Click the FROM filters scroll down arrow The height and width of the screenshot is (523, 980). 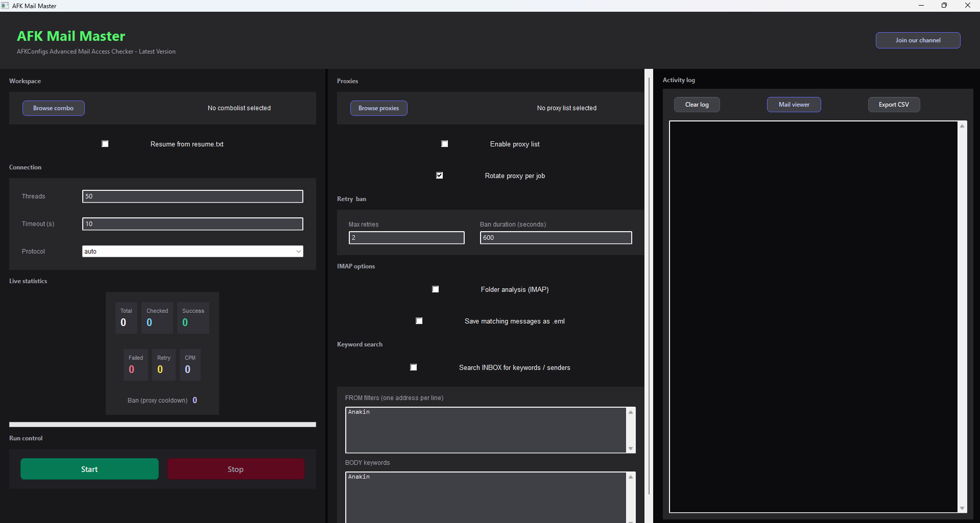point(631,449)
